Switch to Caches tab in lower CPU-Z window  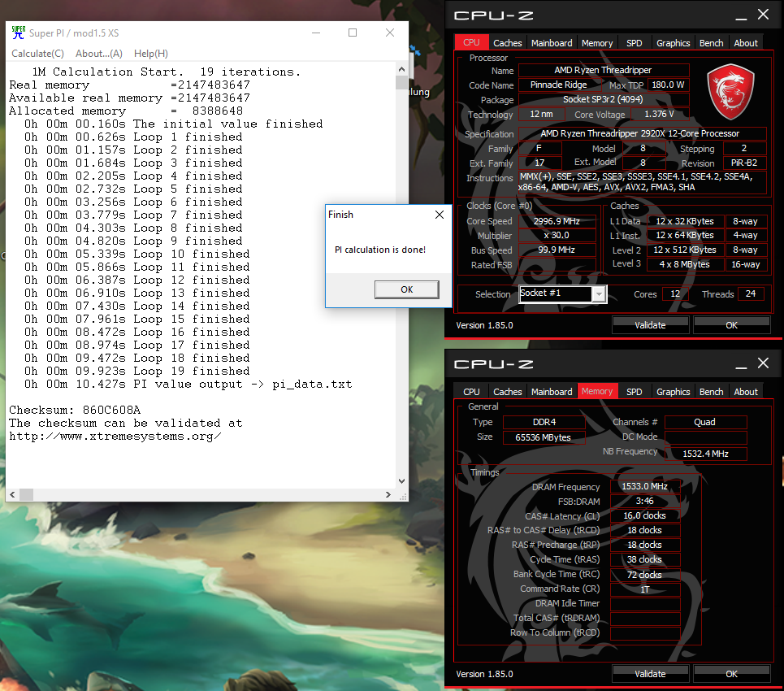pyautogui.click(x=507, y=392)
